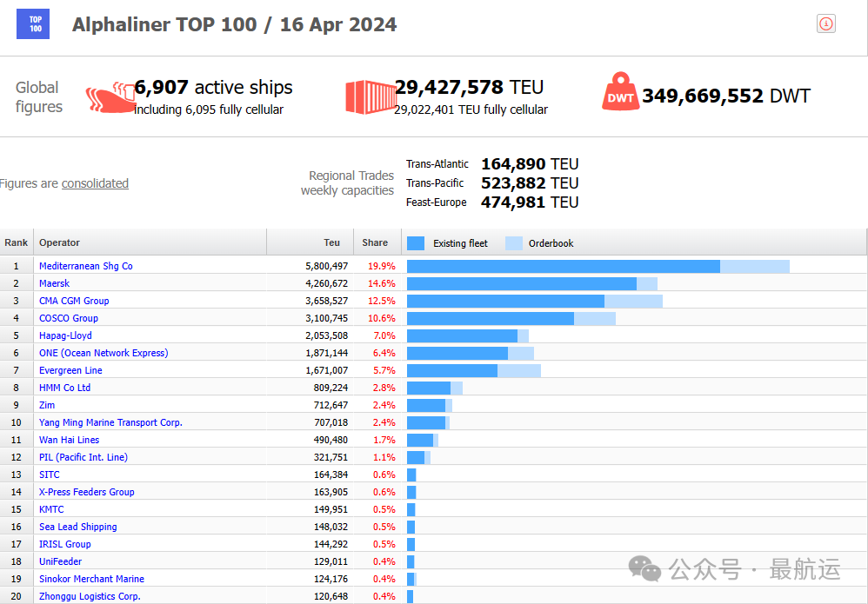The height and width of the screenshot is (604, 868).
Task: Select the 474,981 TEU Feast-Europe figure
Action: 530,202
